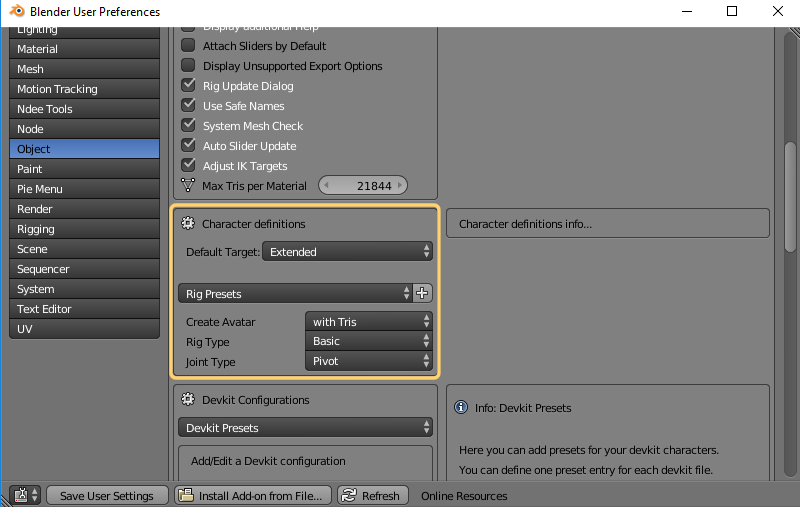Open Default Target Extended dropdown
Screen dimensions: 800x507
[x=347, y=251]
